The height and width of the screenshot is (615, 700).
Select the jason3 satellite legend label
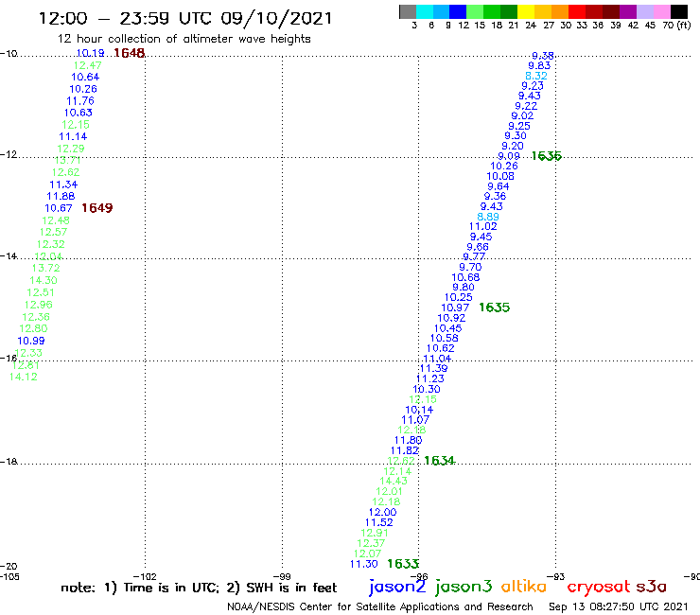pyautogui.click(x=464, y=587)
